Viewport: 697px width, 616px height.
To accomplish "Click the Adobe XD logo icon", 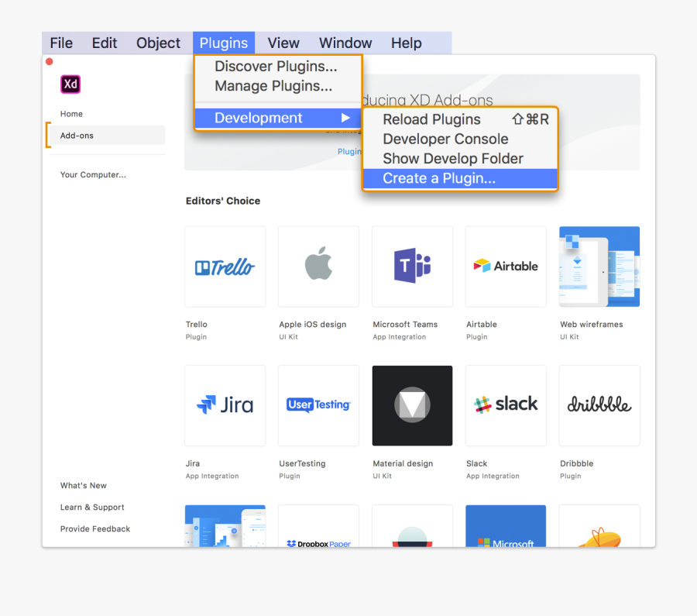I will coord(70,84).
